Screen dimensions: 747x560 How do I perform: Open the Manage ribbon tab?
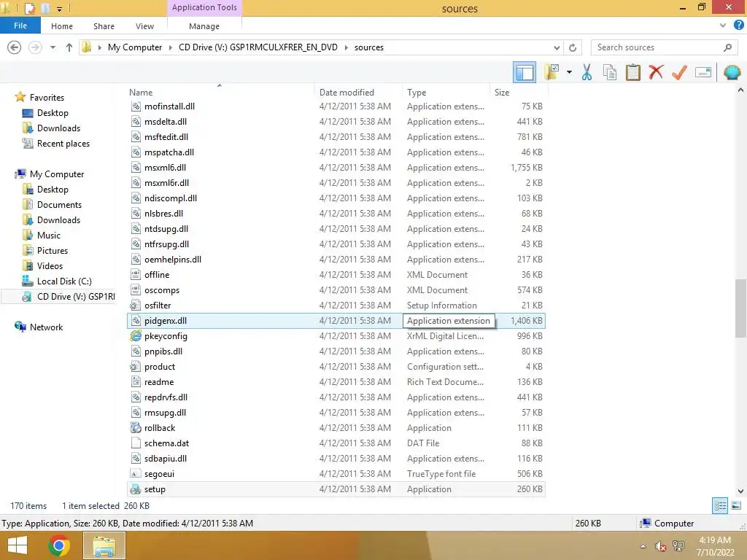tap(204, 26)
